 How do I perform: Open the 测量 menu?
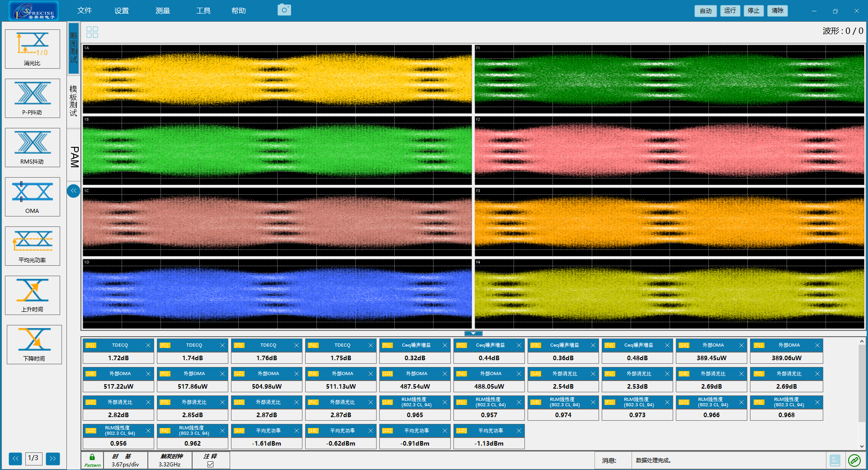tap(163, 10)
